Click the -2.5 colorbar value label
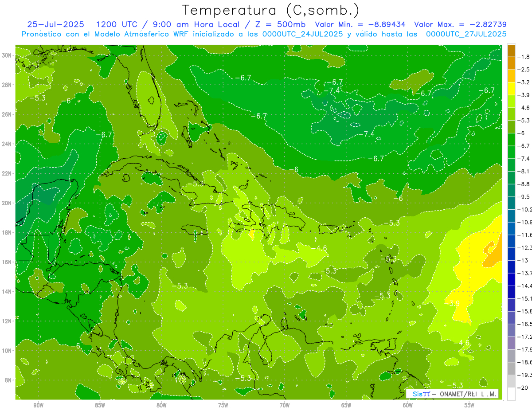The width and height of the screenshot is (532, 411). tap(524, 70)
